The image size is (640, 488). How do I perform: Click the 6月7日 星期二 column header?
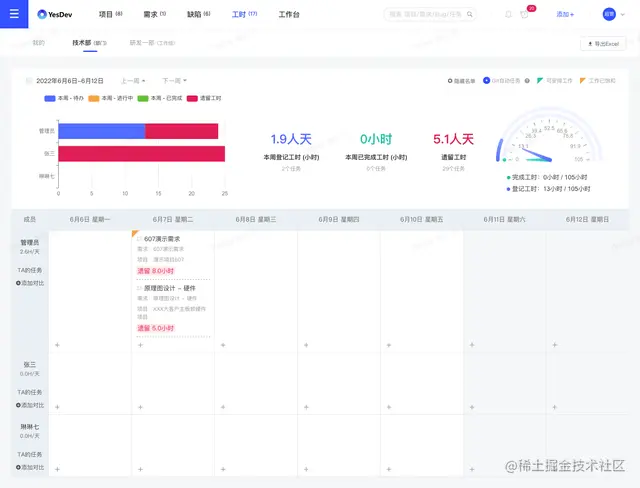coord(173,220)
